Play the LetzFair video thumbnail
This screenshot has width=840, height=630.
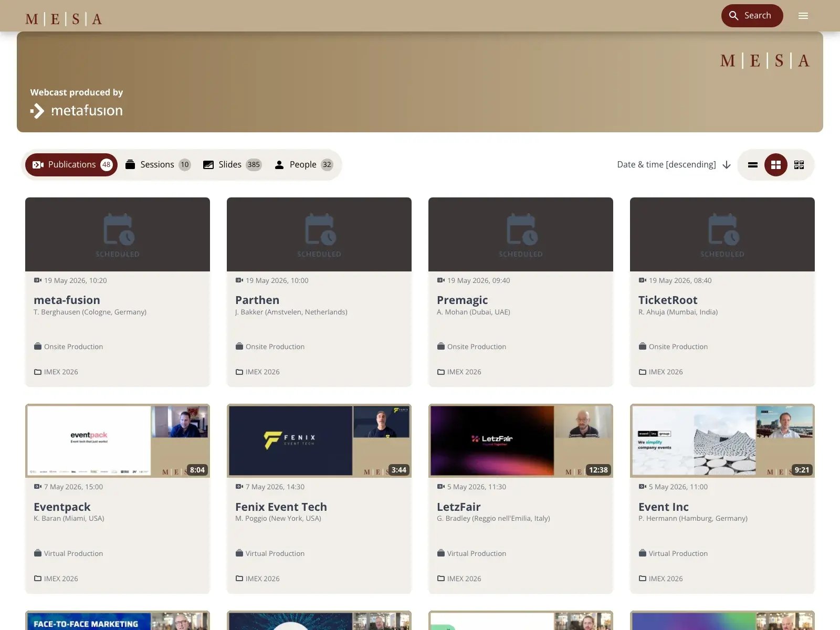[x=521, y=441]
